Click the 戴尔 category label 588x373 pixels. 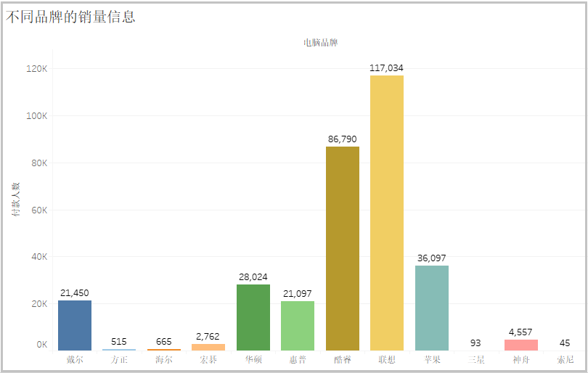(75, 360)
